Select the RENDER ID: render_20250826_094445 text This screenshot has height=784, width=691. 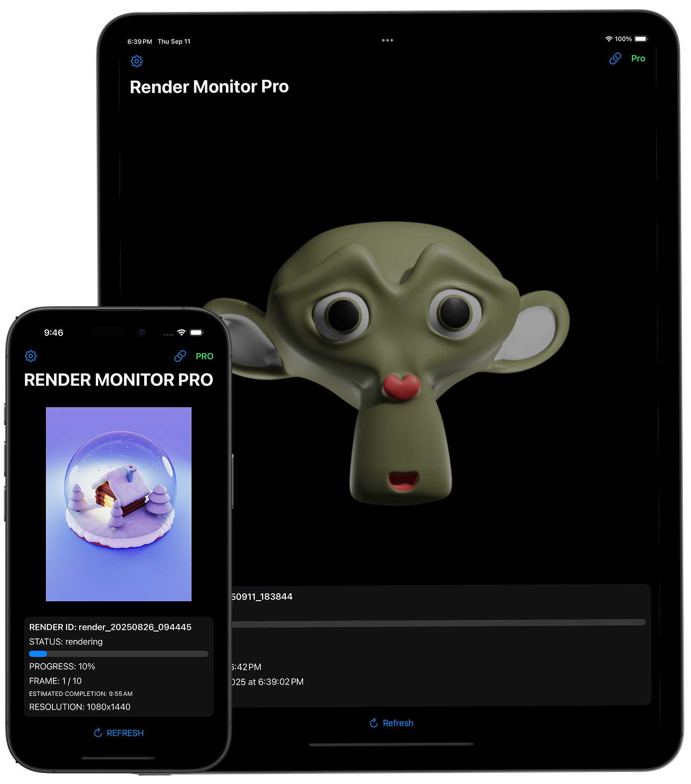(110, 627)
